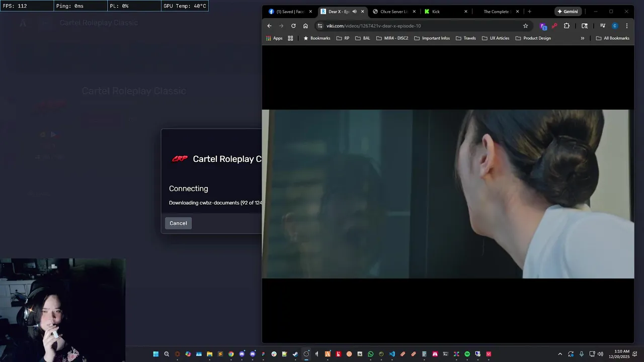The width and height of the screenshot is (644, 362).
Task: Open the Apps shortcut in bookmarks bar
Action: [x=274, y=38]
